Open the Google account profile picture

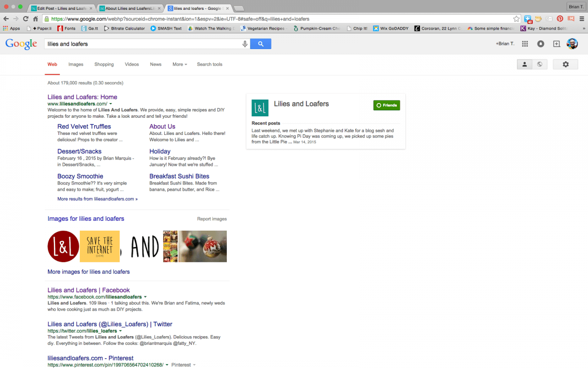click(572, 44)
